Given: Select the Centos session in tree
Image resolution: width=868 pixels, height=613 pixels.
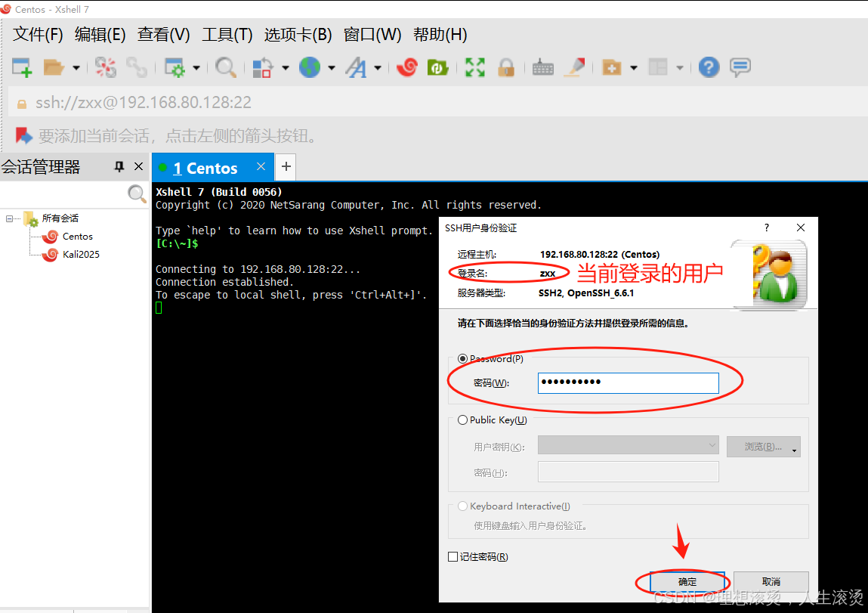Looking at the screenshot, I should coord(78,237).
